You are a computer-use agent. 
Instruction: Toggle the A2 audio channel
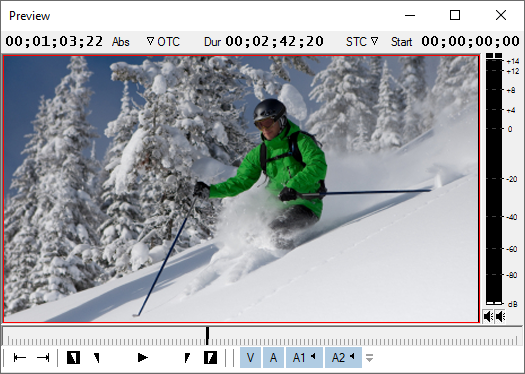click(343, 358)
